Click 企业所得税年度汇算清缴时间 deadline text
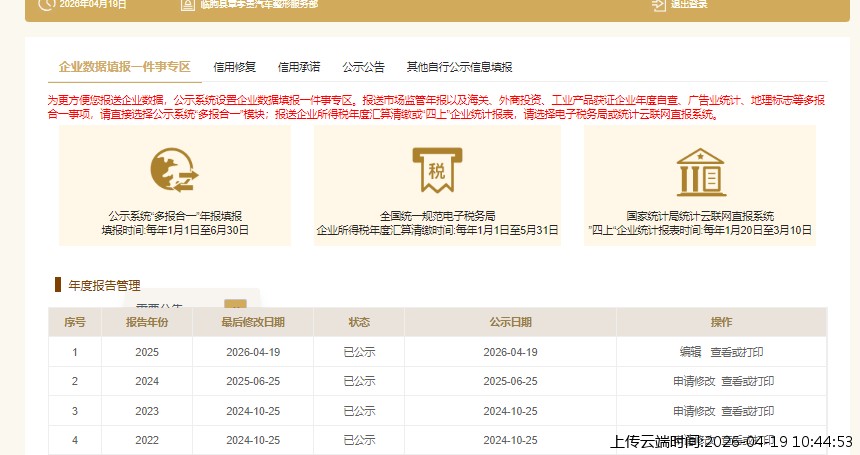 coord(437,230)
